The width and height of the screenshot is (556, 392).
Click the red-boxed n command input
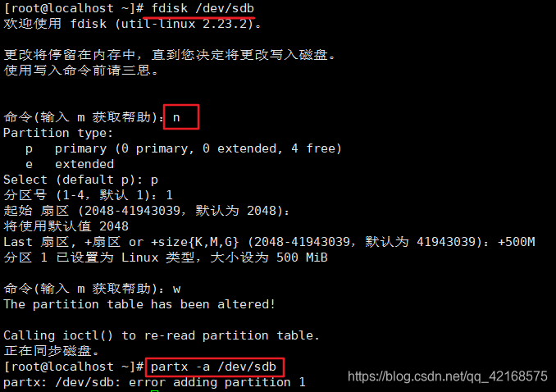tap(181, 116)
